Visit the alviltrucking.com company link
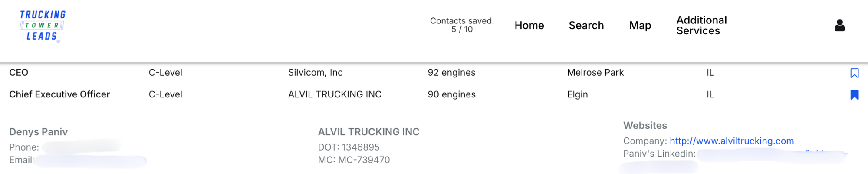Image resolution: width=868 pixels, height=174 pixels. pos(731,141)
